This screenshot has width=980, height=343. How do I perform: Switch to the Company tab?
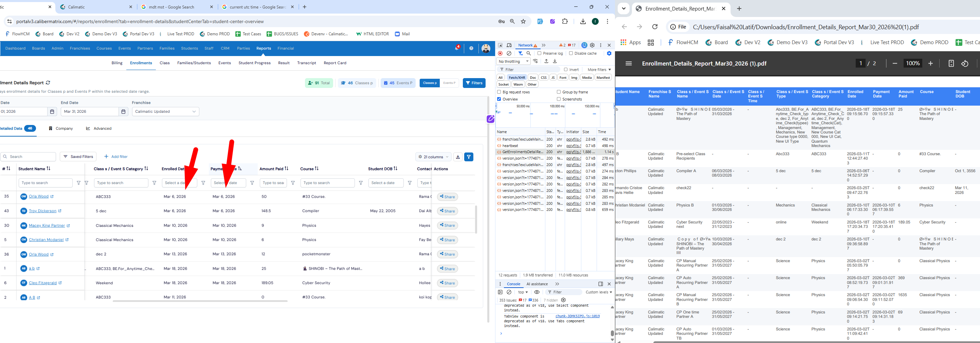click(x=61, y=128)
